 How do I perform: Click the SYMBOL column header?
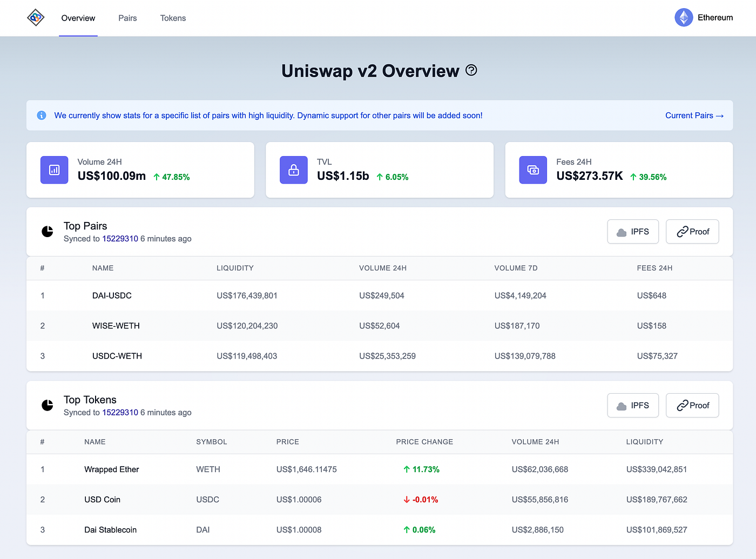212,442
